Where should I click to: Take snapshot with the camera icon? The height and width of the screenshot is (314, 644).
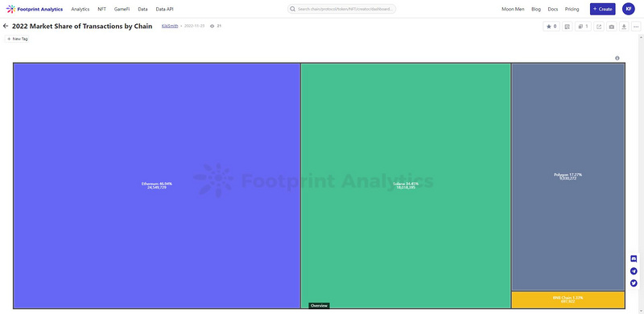point(612,27)
